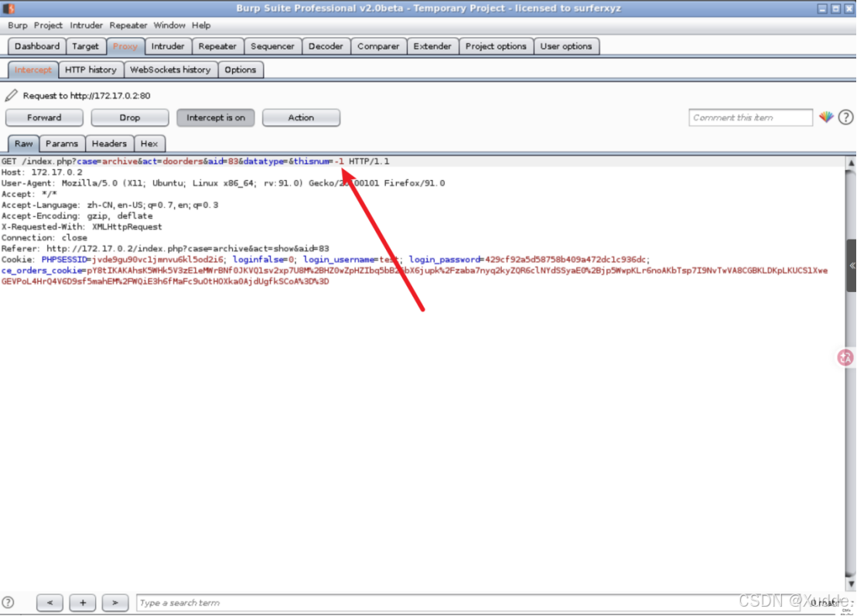857x616 pixels.
Task: Go to next search match button
Action: [x=114, y=603]
